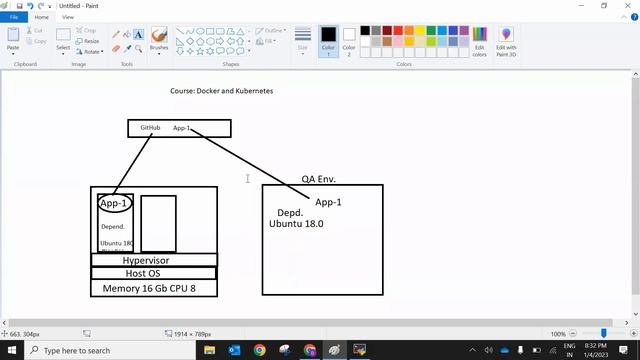Choose the Pentagon shape
This screenshot has width=640, height=360.
(200, 41)
